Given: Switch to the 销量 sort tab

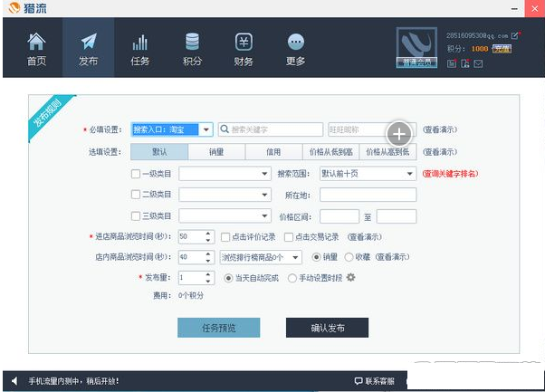Looking at the screenshot, I should tap(216, 152).
